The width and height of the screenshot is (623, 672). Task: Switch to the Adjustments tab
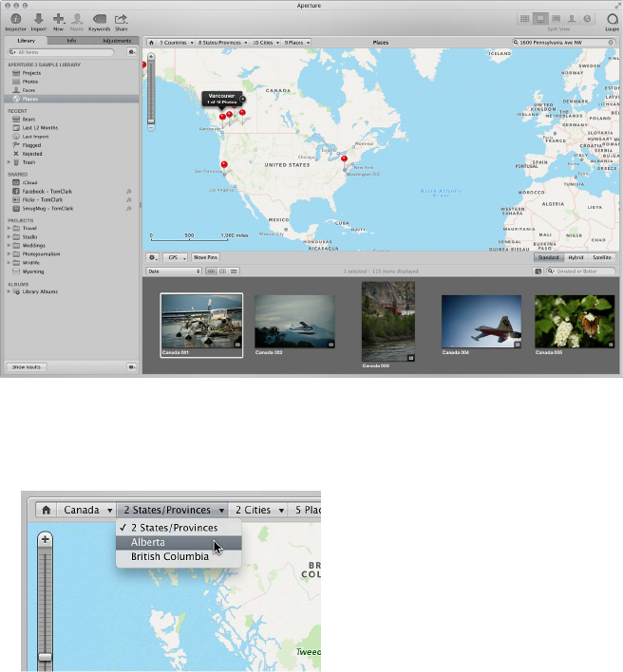pyautogui.click(x=117, y=41)
